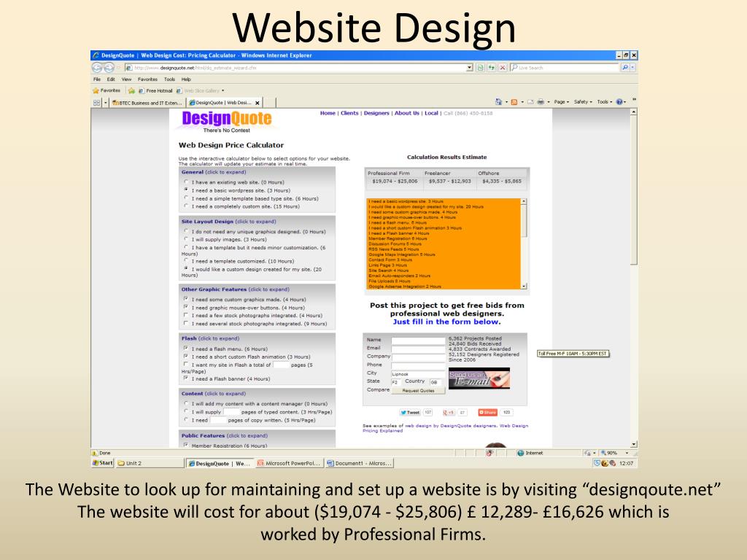Image resolution: width=747 pixels, height=560 pixels.
Task: Check 'I need several stock photographs integrated'
Action: (186, 323)
